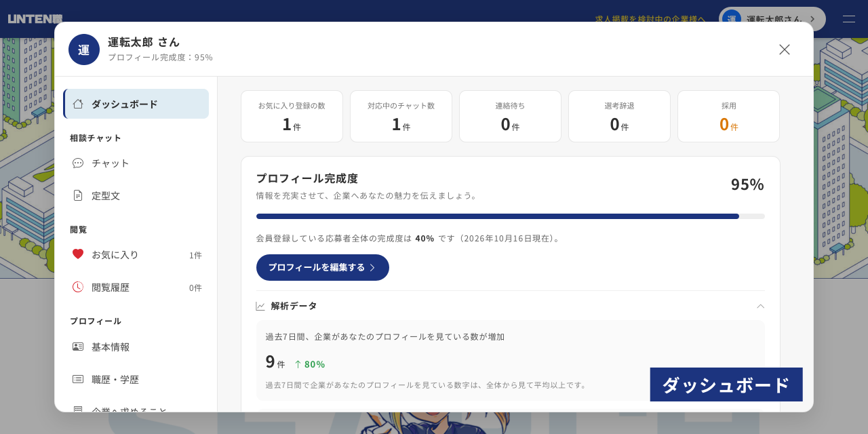Click the 1件 count beside お気に入り
Image resolution: width=868 pixels, height=434 pixels.
tap(195, 255)
